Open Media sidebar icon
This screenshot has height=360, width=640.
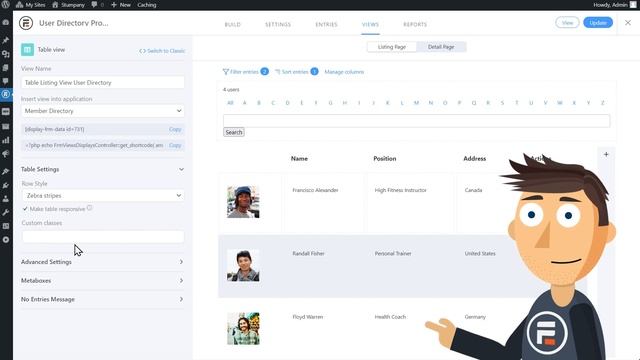click(6, 54)
